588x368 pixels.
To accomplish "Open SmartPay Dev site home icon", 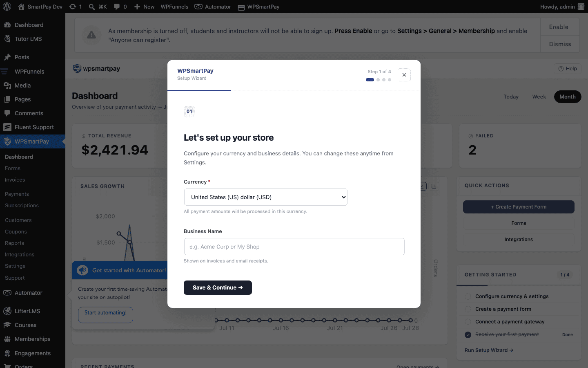I will tap(21, 7).
